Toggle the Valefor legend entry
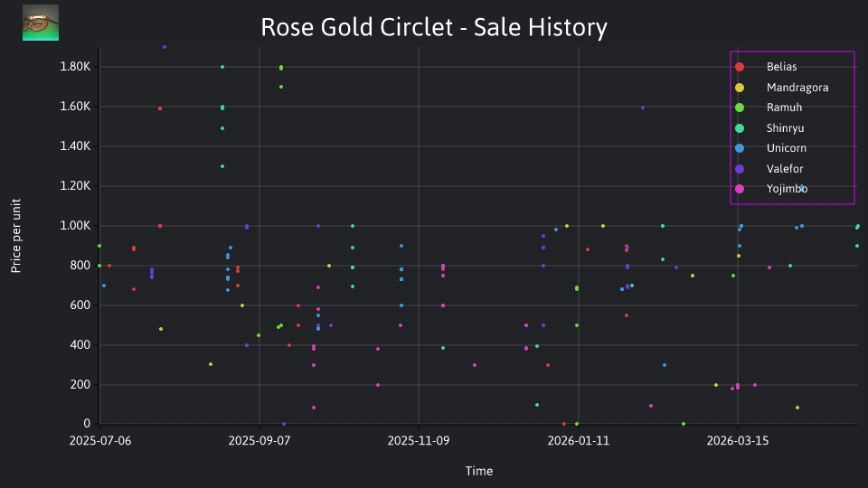Image resolution: width=868 pixels, height=488 pixels. (785, 169)
